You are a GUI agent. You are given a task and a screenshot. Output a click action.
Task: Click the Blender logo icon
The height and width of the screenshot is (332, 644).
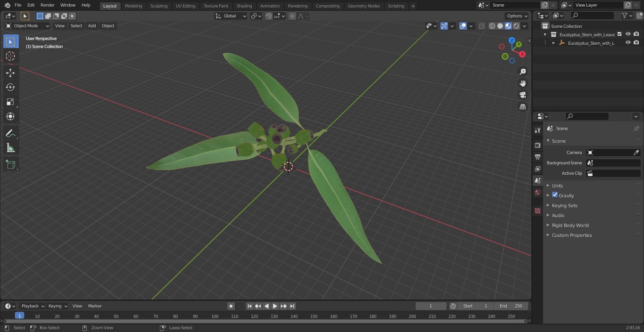[7, 5]
